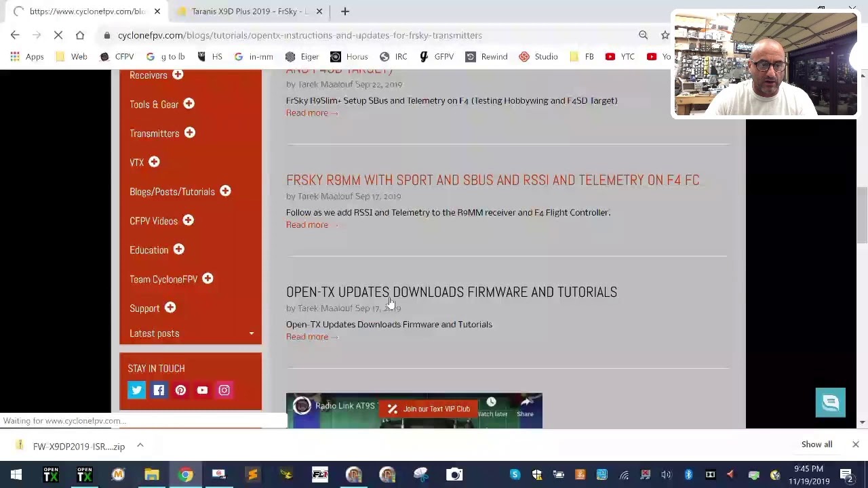The width and height of the screenshot is (868, 488).
Task: Click Read more under Open-TX Updates article
Action: (x=311, y=337)
